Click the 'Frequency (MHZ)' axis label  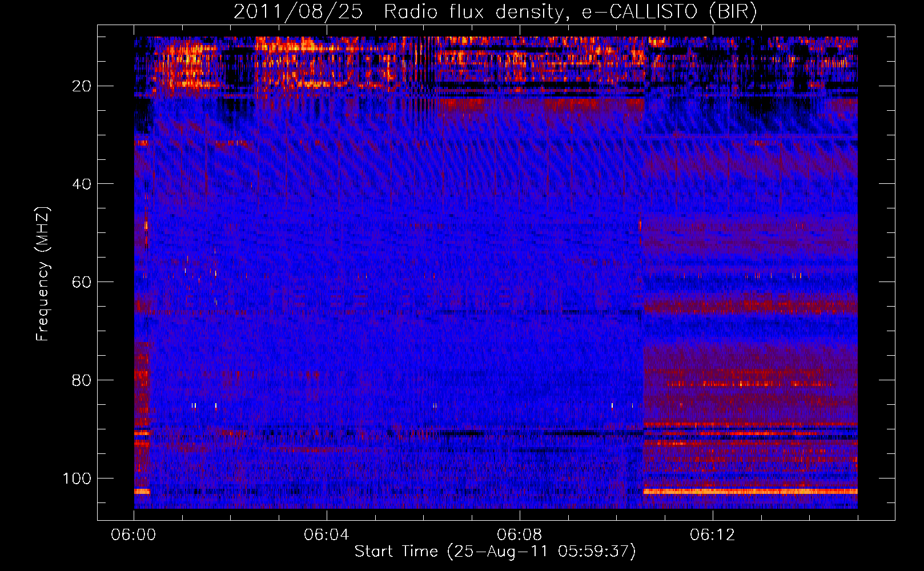[x=43, y=274]
